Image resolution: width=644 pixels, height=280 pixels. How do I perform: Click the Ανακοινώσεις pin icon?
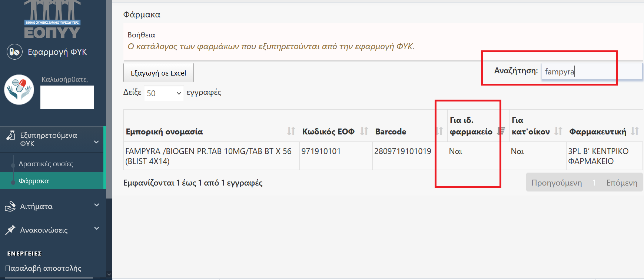(x=10, y=230)
